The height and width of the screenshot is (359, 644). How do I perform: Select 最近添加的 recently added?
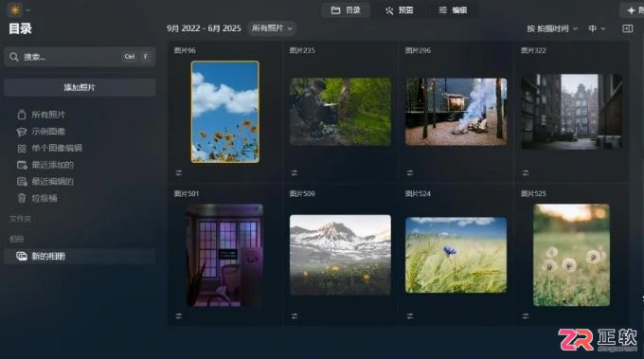[53, 165]
